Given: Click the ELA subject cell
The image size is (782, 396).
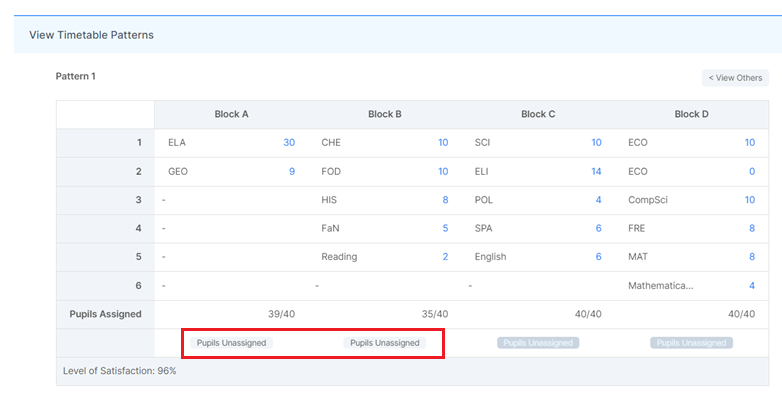Looking at the screenshot, I should click(x=177, y=143).
